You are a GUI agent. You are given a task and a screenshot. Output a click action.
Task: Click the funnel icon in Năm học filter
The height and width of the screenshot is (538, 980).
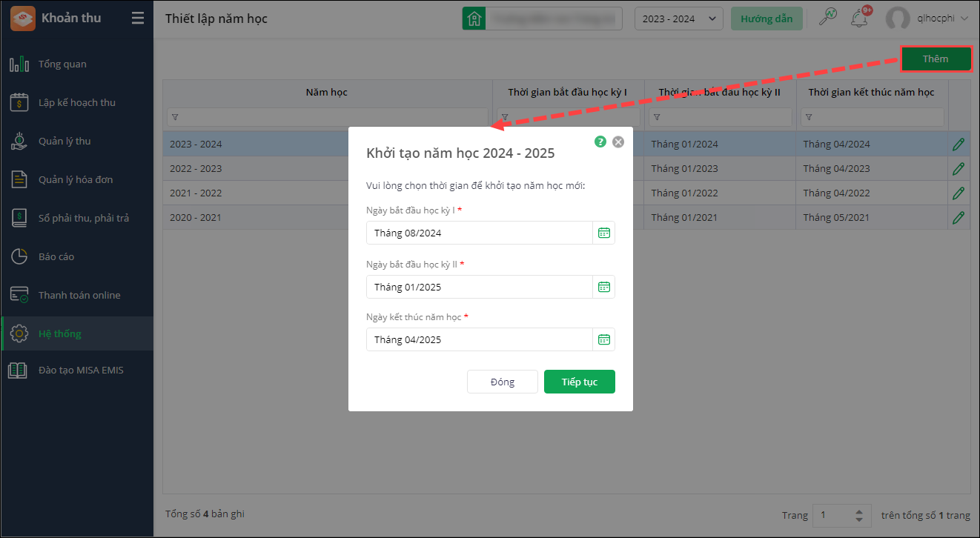[174, 117]
